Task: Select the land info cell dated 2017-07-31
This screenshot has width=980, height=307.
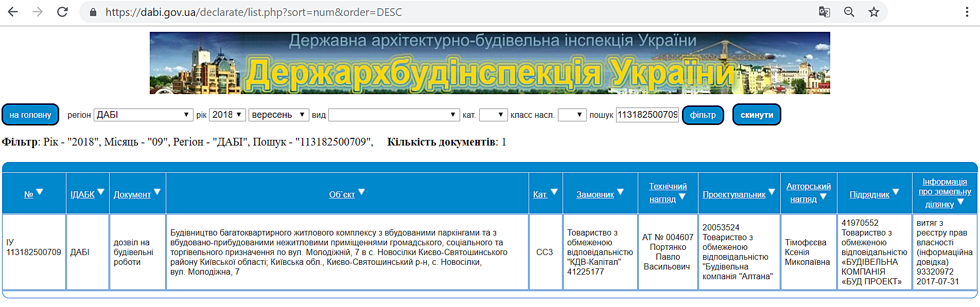Action: tap(945, 252)
